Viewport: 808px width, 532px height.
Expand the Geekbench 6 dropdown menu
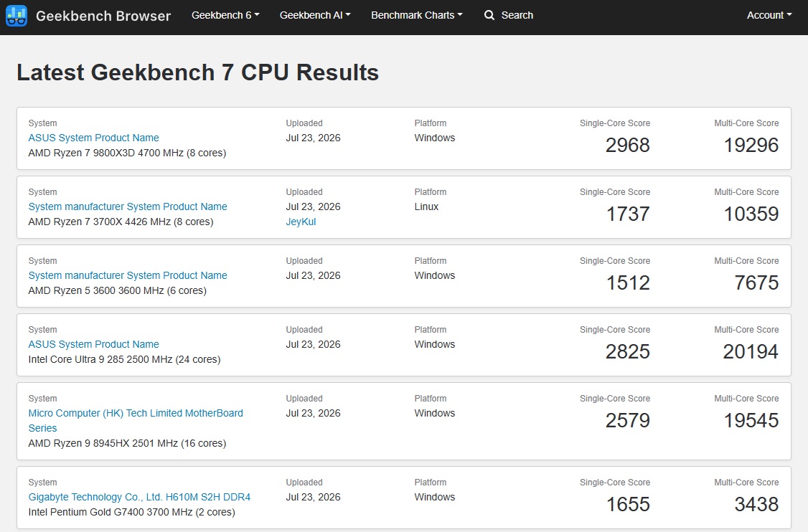[225, 16]
